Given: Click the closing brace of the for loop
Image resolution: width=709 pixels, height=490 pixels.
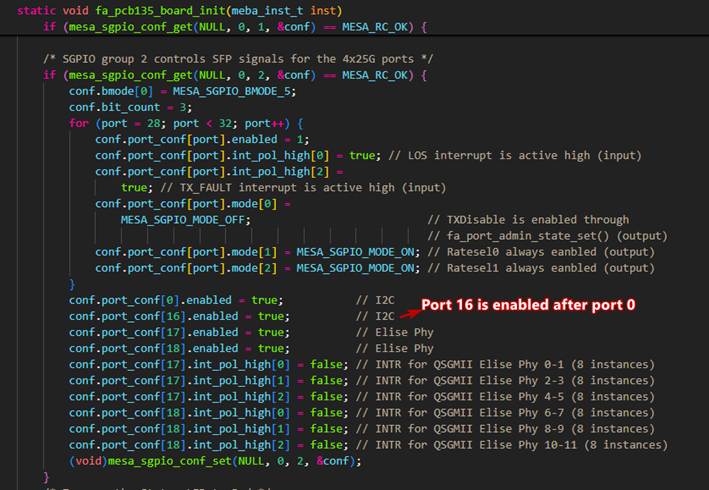Looking at the screenshot, I should tap(72, 284).
